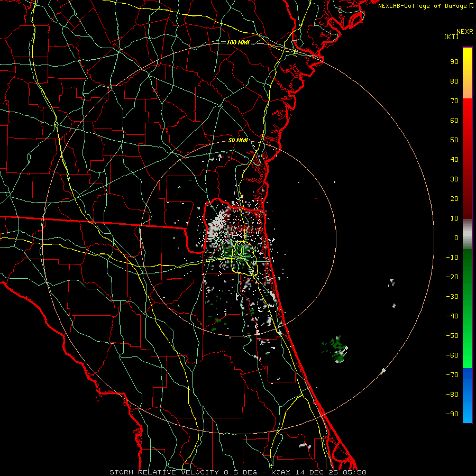476x476 pixels.
Task: Click the STORM RELATIVE VELOCITY caption text
Action: point(164,472)
